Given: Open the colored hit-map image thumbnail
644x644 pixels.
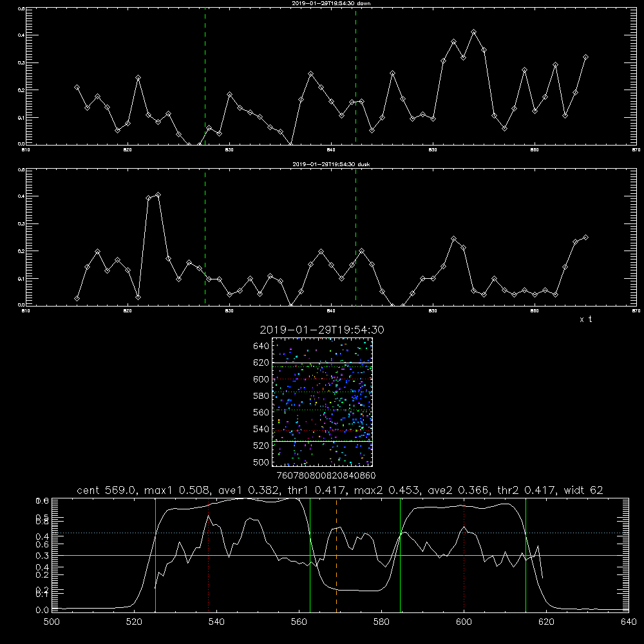Looking at the screenshot, I should tap(322, 402).
